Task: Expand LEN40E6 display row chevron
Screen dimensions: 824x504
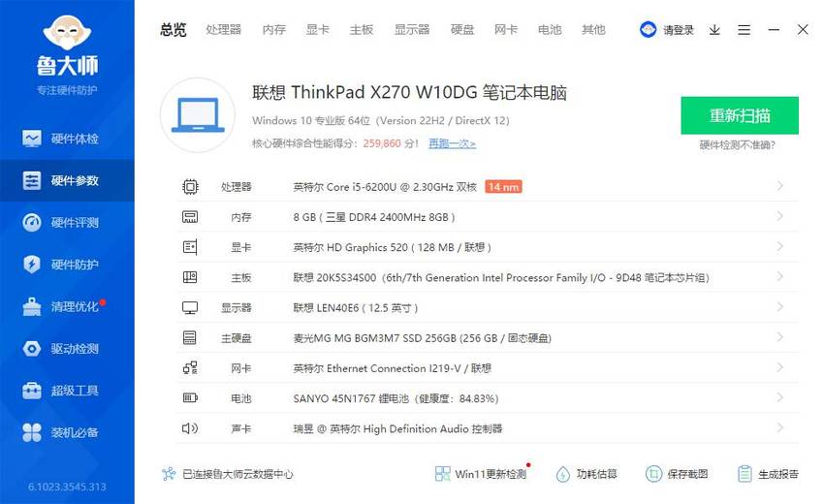Action: (x=779, y=307)
